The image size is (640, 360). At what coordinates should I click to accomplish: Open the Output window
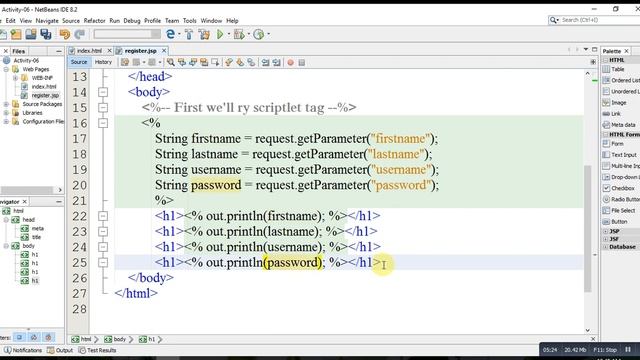click(x=60, y=350)
